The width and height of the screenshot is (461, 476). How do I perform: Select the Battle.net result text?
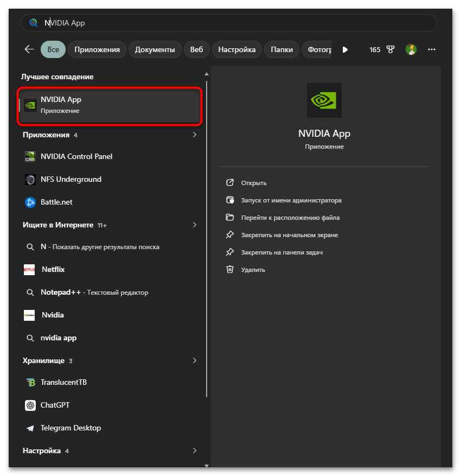pos(56,202)
